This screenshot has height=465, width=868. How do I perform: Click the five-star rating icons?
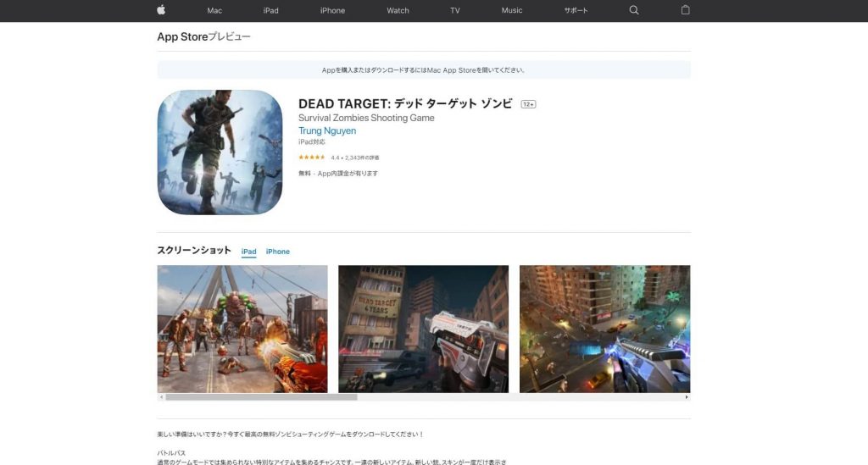(311, 158)
